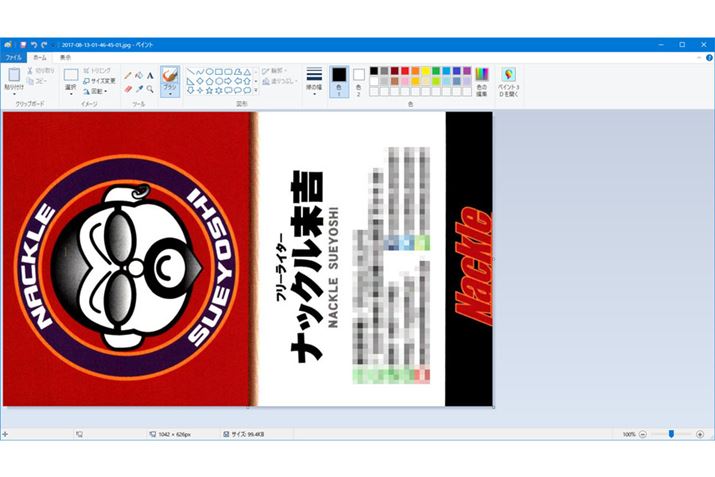Screen dimensions: 715x477
Task: Click the Resize (サイズ変更) button
Action: (x=100, y=80)
